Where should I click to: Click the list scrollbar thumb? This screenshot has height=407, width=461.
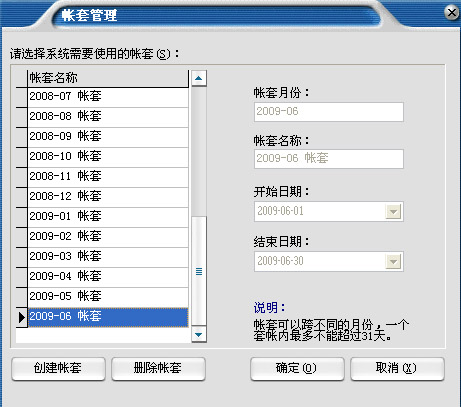tap(199, 271)
